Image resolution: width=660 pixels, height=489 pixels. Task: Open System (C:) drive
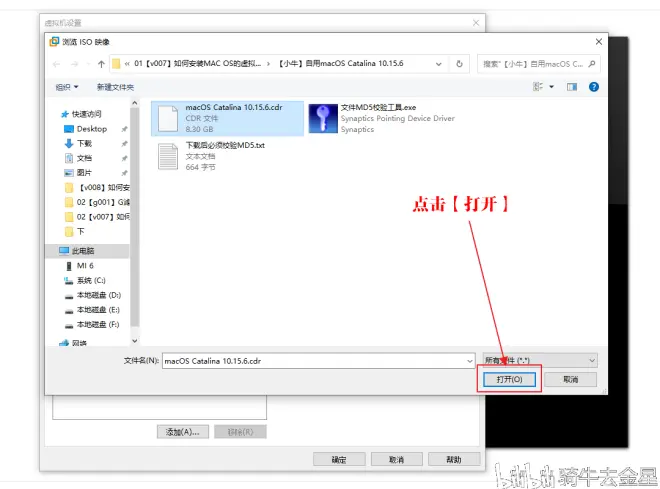click(x=85, y=280)
